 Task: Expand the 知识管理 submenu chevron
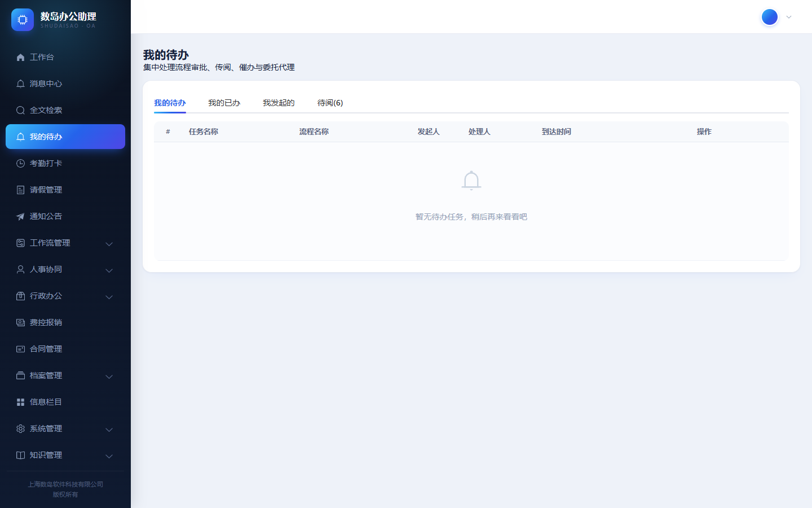pyautogui.click(x=109, y=456)
